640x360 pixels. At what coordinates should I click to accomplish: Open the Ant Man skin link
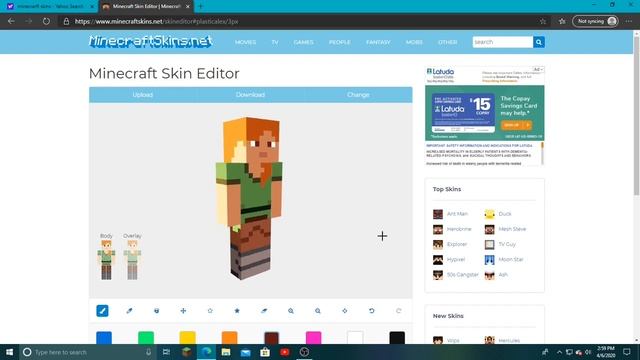[457, 214]
